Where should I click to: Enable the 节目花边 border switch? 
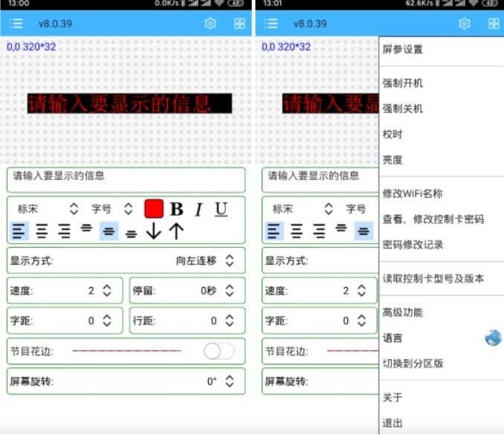[219, 351]
